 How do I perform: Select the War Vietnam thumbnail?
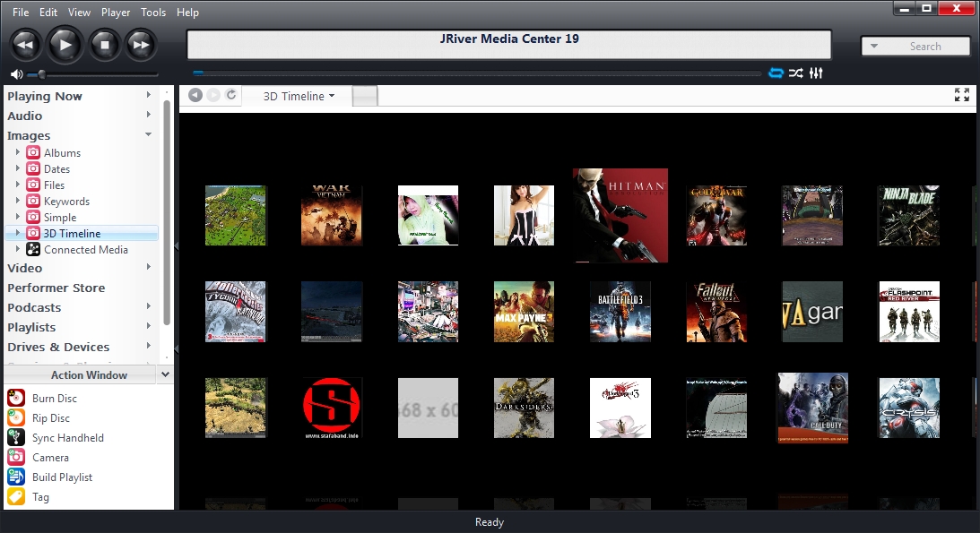pyautogui.click(x=331, y=215)
